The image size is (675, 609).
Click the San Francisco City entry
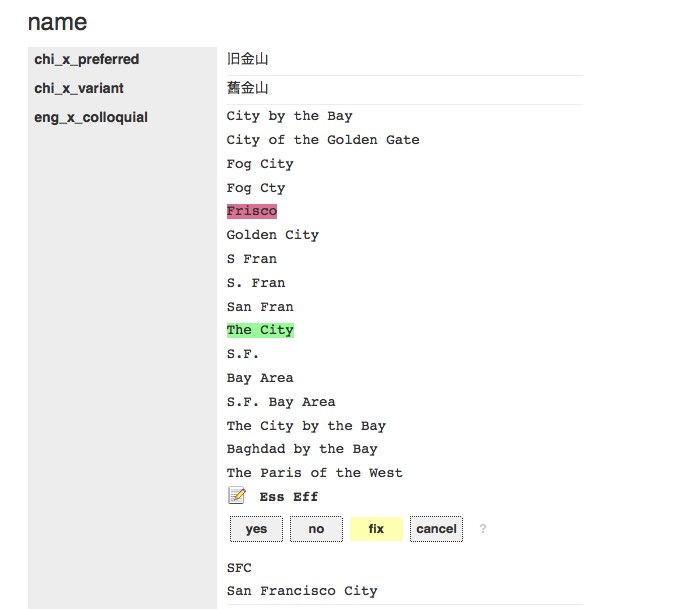pos(302,591)
